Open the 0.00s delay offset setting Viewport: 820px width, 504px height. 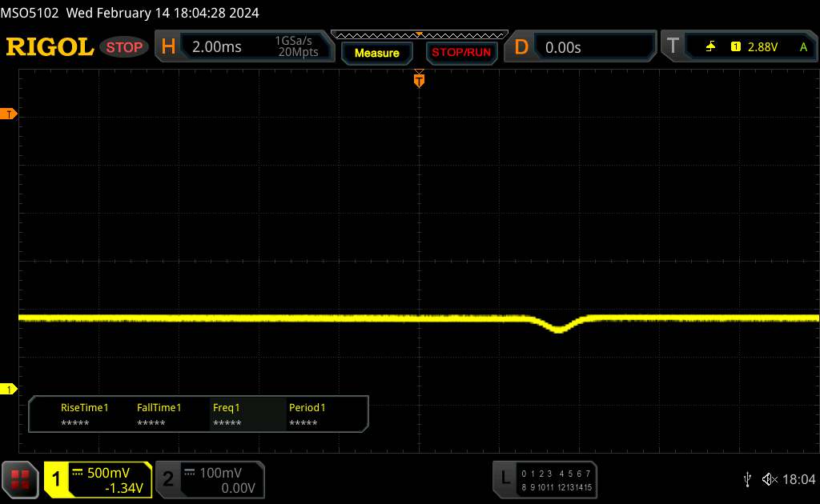pos(563,47)
